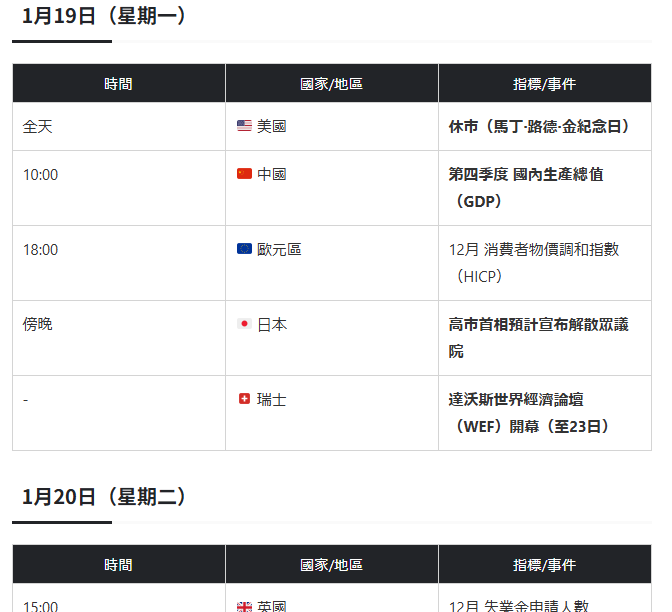This screenshot has height=612, width=672.
Task: Click the 傍晚 time cell
Action: pos(38,324)
